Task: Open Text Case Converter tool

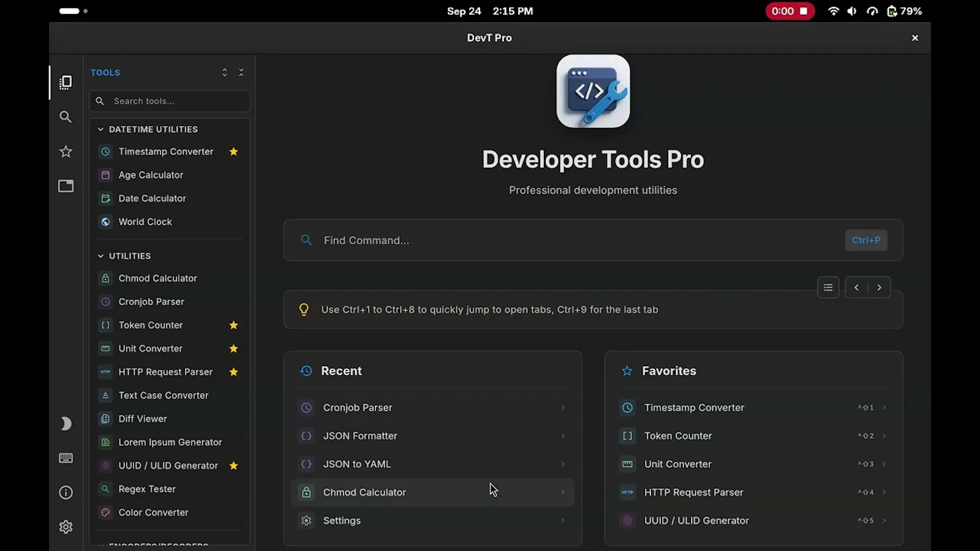Action: pyautogui.click(x=170, y=395)
